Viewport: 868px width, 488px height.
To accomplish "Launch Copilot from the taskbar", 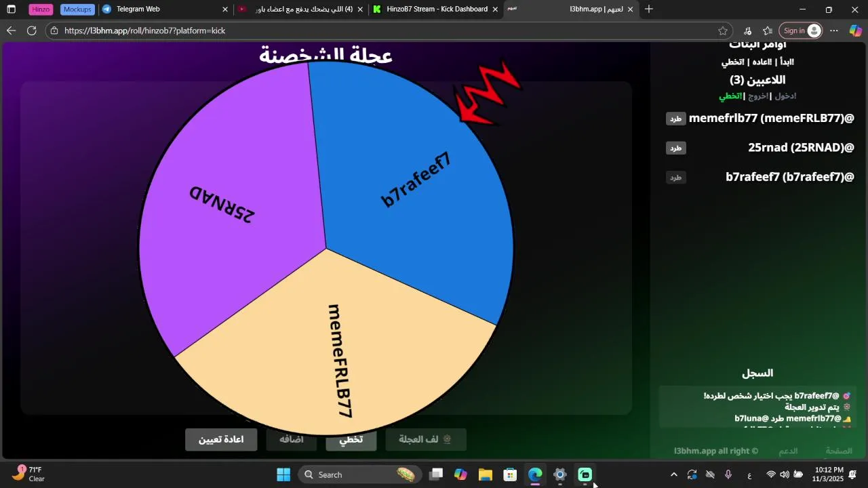I will click(x=460, y=474).
